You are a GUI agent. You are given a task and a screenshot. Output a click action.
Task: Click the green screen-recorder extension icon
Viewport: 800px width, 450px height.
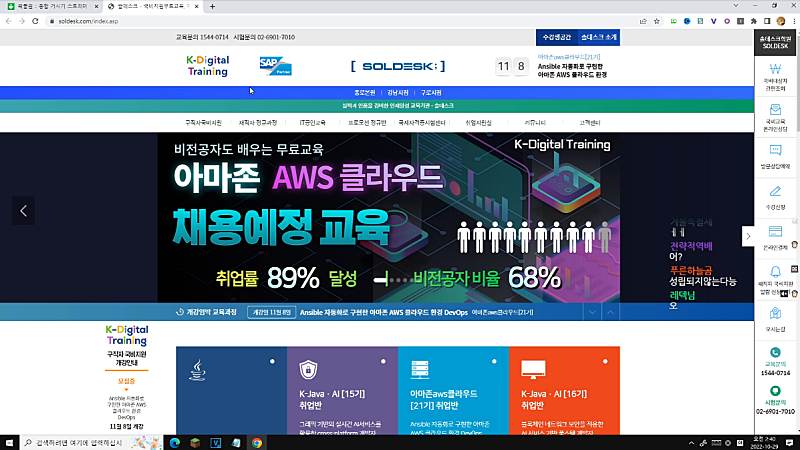(x=673, y=21)
